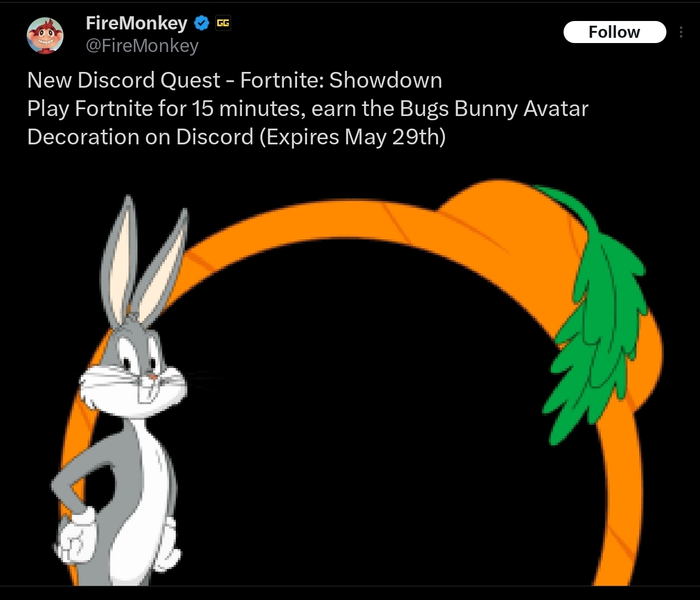Open the FireMonkey display name link
Viewport: 700px width, 600px height.
tap(136, 23)
